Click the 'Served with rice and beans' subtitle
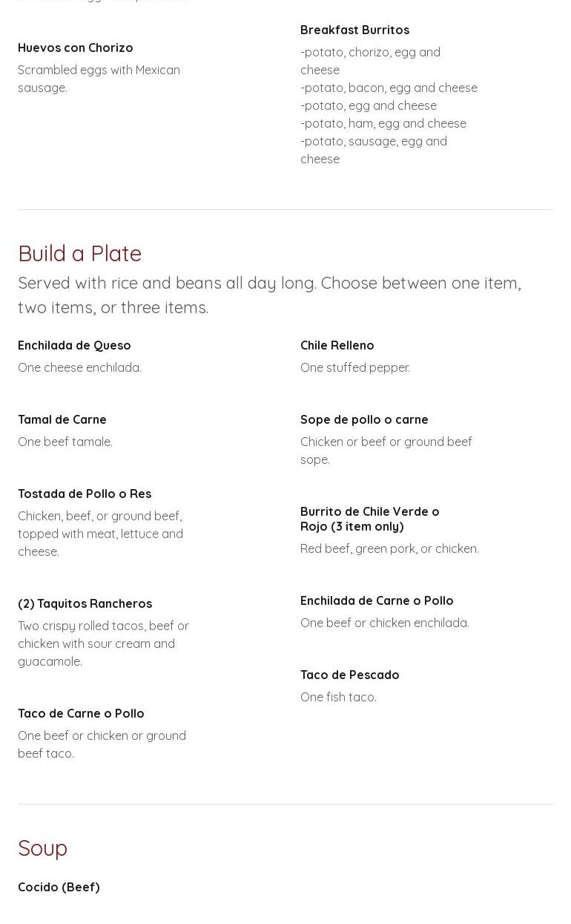The image size is (571, 924). (269, 295)
